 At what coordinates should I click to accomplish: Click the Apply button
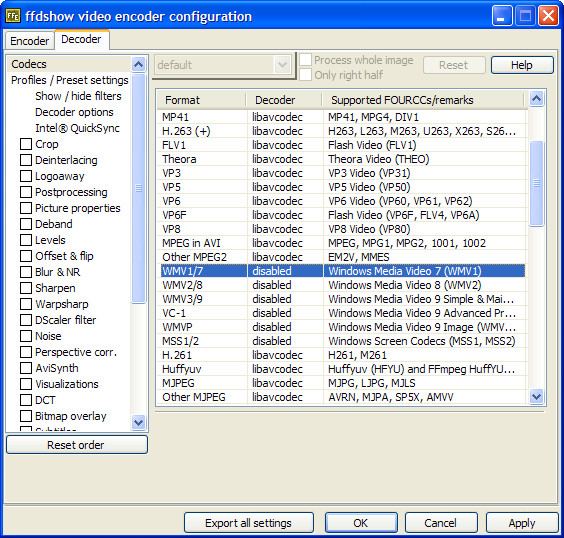(522, 523)
